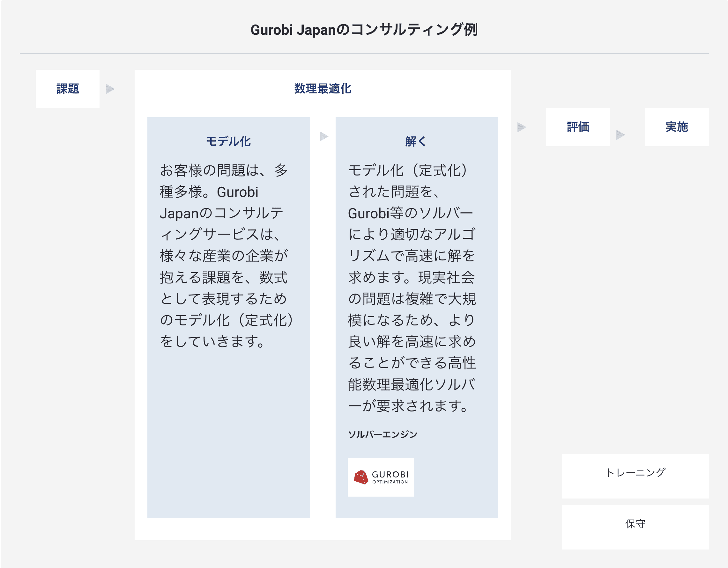Select the 課題 box
The height and width of the screenshot is (568, 728).
pyautogui.click(x=68, y=89)
